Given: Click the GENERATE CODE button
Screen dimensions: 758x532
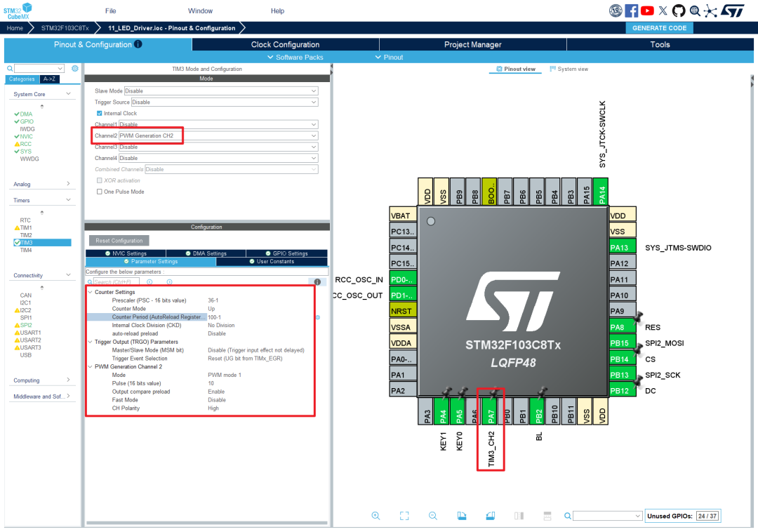Looking at the screenshot, I should tap(659, 28).
